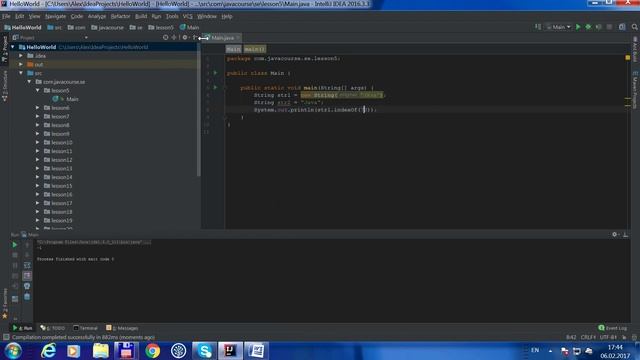Collapse the com.javacourse.se package

[29, 82]
